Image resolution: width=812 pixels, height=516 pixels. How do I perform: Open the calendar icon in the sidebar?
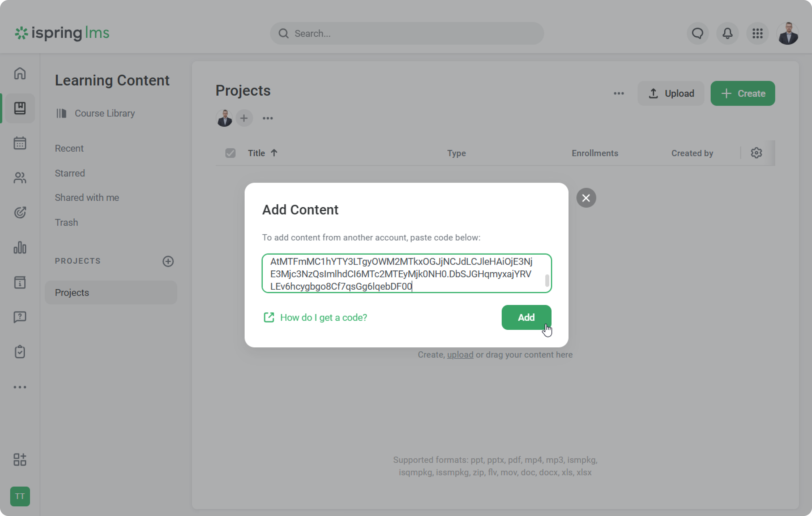point(20,143)
